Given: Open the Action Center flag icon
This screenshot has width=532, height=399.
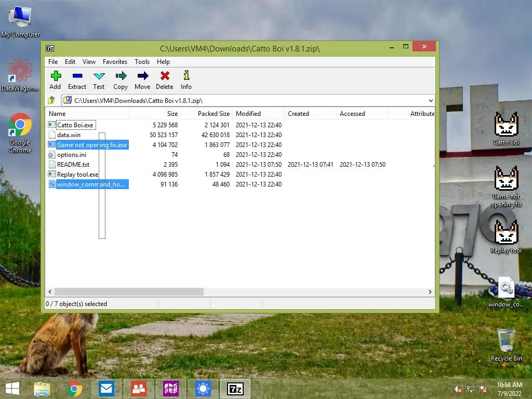Looking at the screenshot, I should (483, 389).
